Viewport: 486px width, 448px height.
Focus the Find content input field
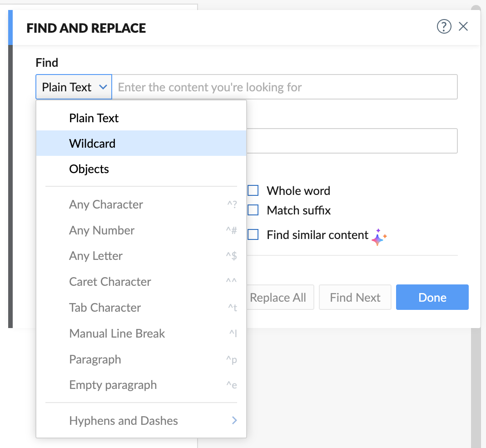click(285, 87)
